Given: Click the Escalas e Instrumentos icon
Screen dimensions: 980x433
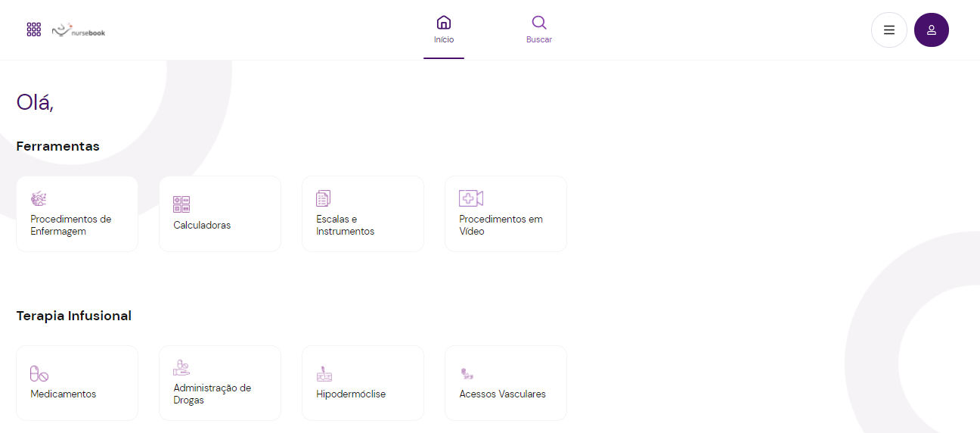Looking at the screenshot, I should tap(324, 198).
